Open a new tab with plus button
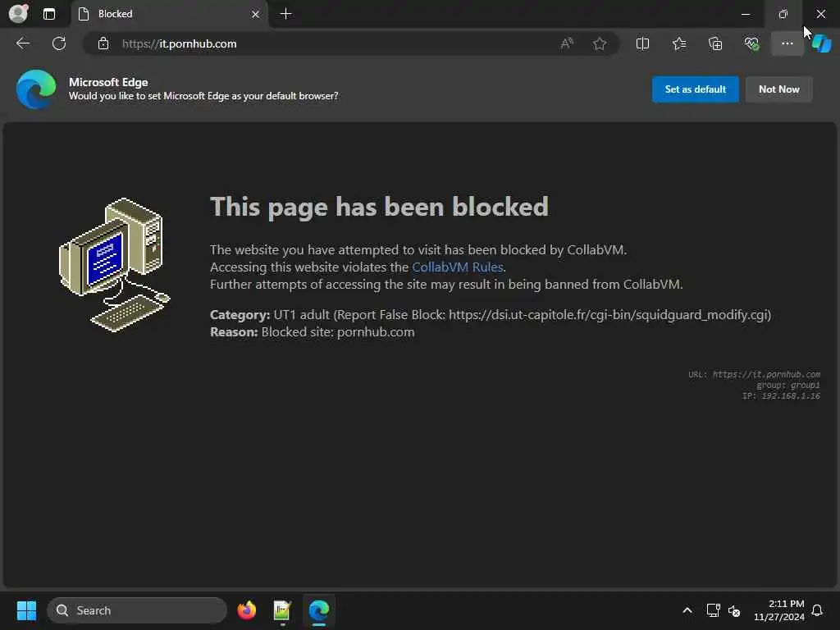Viewport: 840px width, 630px height. pos(286,14)
